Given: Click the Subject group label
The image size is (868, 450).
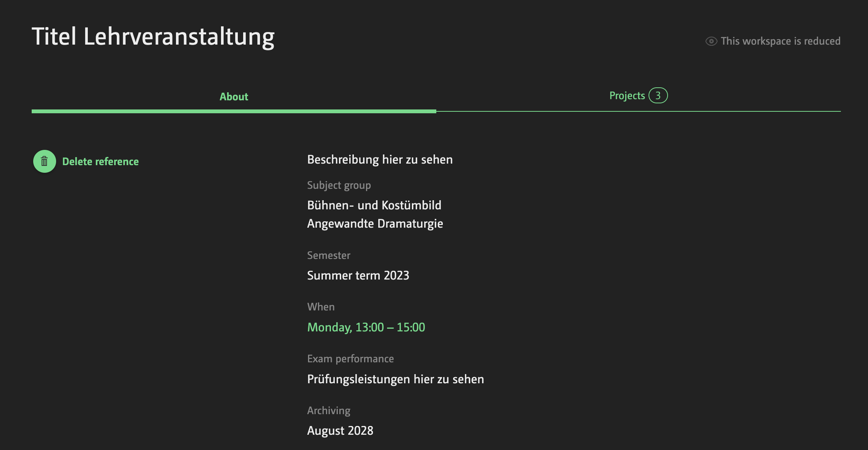Looking at the screenshot, I should tap(339, 185).
